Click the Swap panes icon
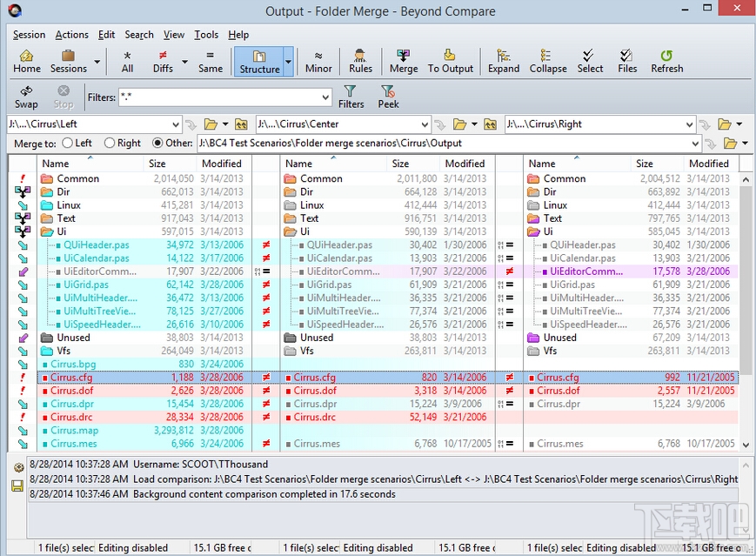Viewport: 756px width, 556px height. (26, 97)
